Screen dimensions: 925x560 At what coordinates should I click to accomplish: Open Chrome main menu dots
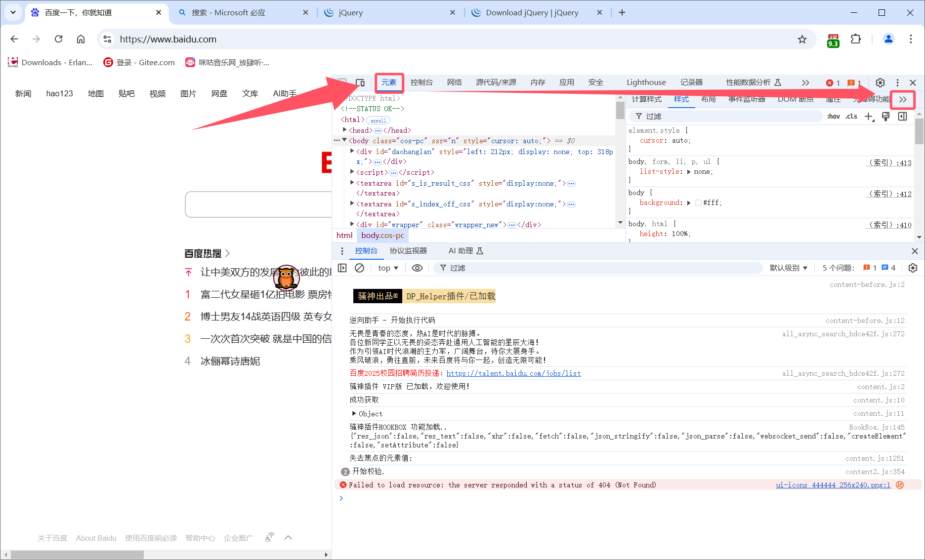[x=911, y=39]
